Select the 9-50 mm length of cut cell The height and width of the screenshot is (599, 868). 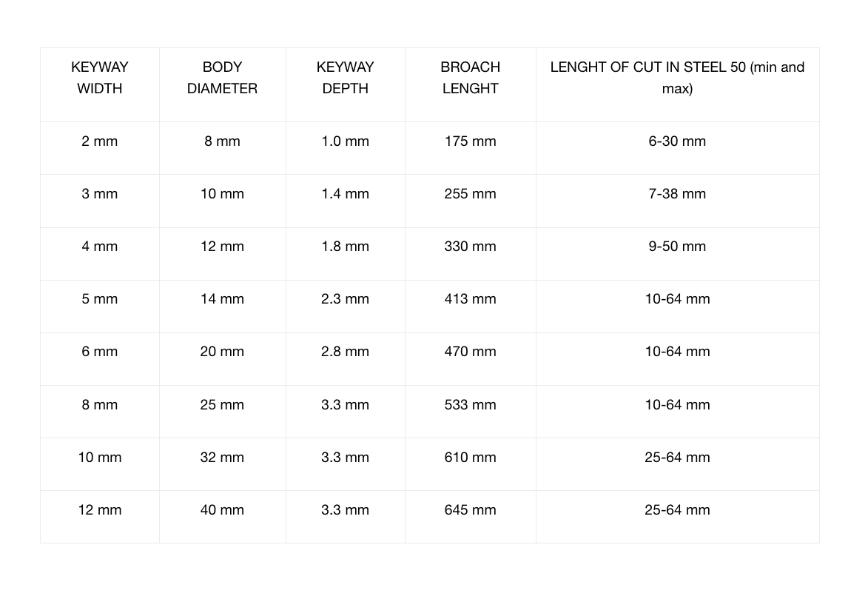pos(677,247)
